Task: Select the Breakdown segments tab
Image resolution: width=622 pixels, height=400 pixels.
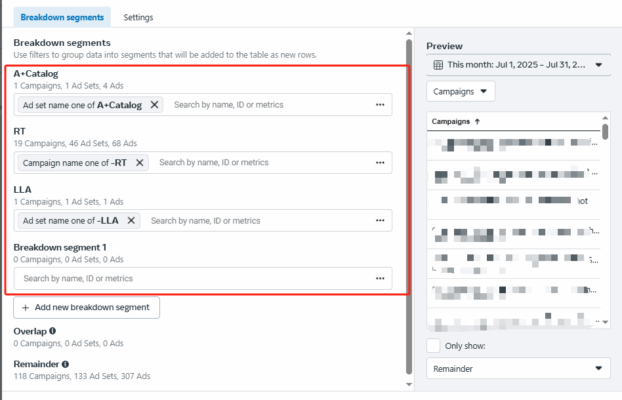Action: coord(62,17)
